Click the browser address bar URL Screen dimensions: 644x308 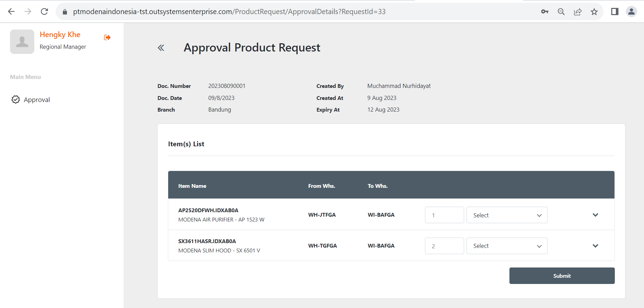click(229, 12)
